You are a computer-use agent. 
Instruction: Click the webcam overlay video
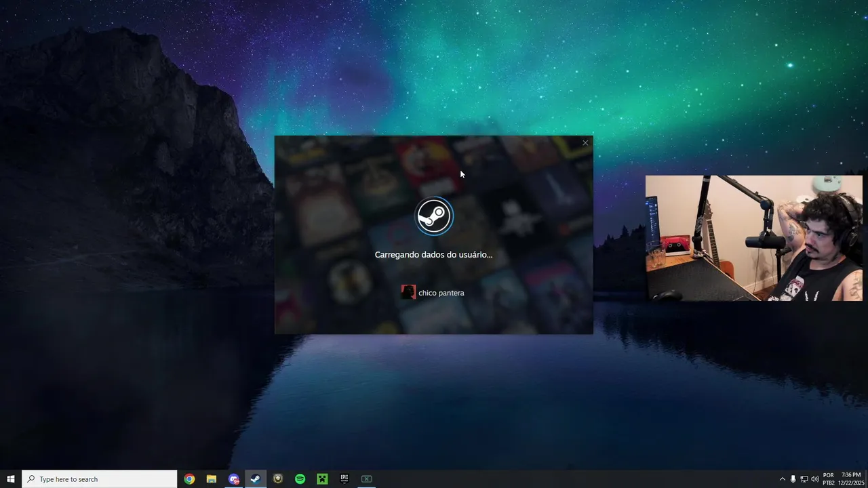[x=753, y=238]
